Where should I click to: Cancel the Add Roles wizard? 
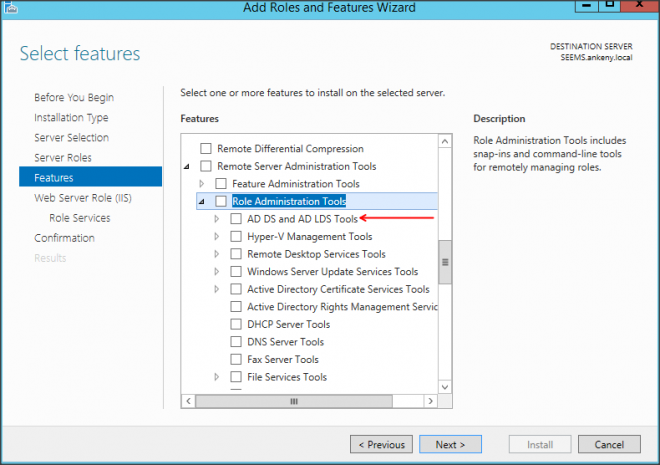pos(609,444)
